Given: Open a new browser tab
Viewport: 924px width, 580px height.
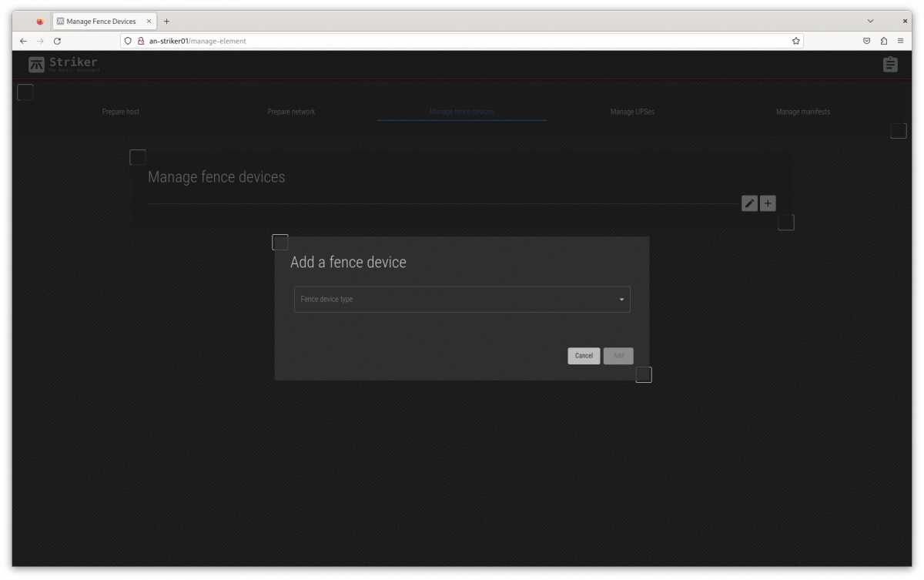Looking at the screenshot, I should [166, 22].
